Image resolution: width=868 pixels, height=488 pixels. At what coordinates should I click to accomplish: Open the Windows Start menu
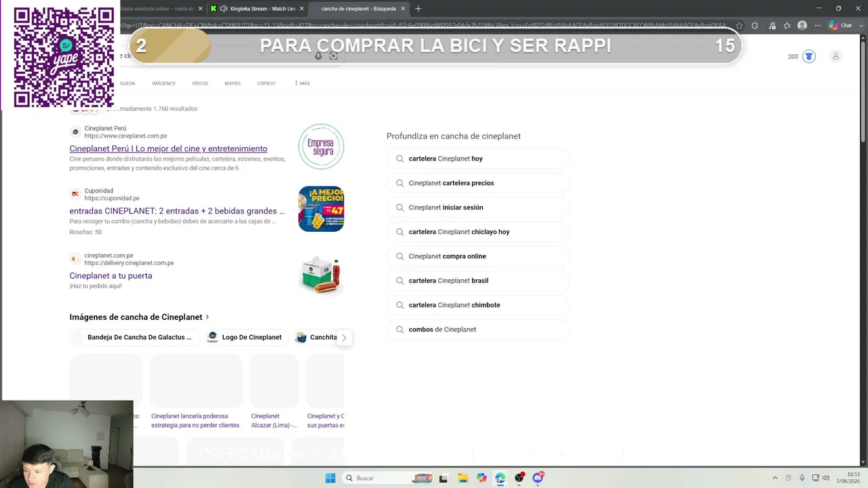coord(330,478)
